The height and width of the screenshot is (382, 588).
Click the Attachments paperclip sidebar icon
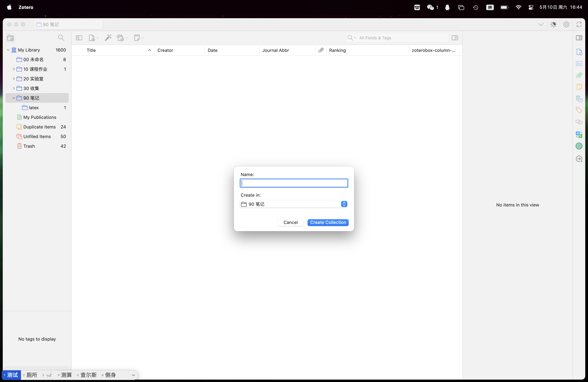pos(579,75)
